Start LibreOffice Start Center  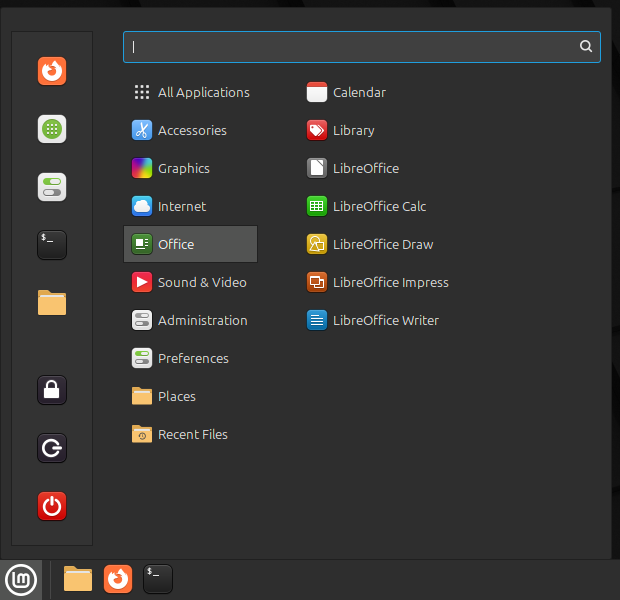pos(353,168)
